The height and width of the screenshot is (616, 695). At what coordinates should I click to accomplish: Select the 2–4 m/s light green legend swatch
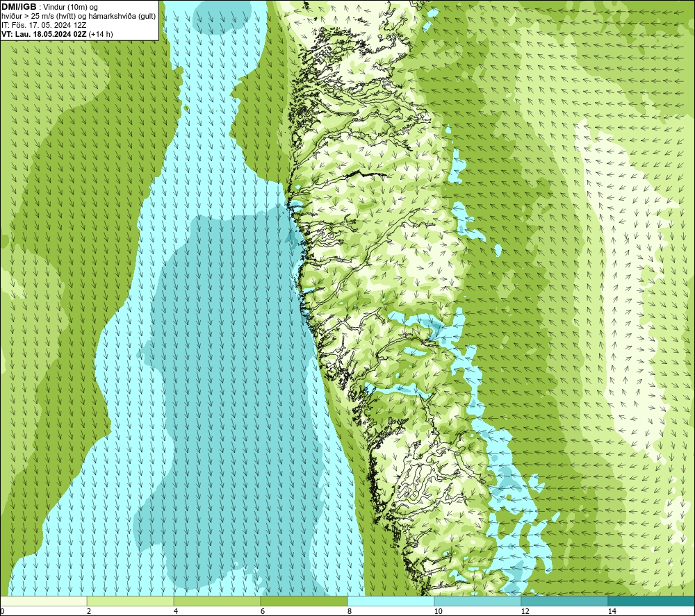pyautogui.click(x=131, y=601)
